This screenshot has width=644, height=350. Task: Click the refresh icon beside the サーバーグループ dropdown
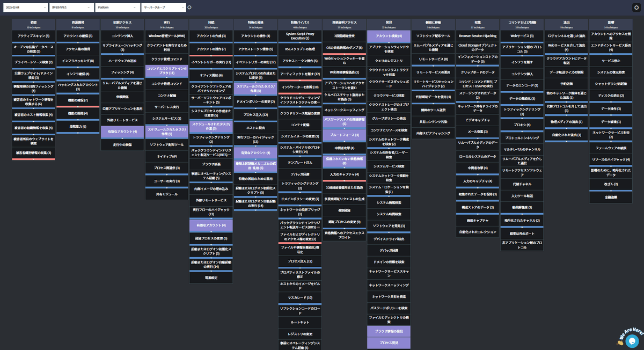pyautogui.click(x=189, y=8)
